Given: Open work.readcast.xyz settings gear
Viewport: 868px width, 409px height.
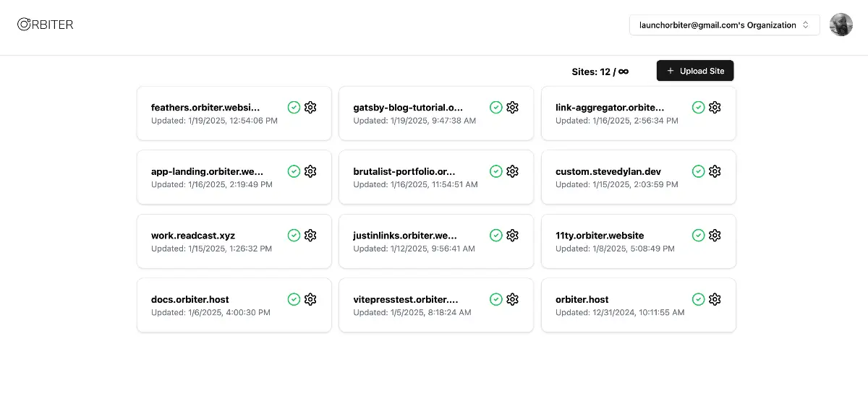Looking at the screenshot, I should click(x=310, y=236).
